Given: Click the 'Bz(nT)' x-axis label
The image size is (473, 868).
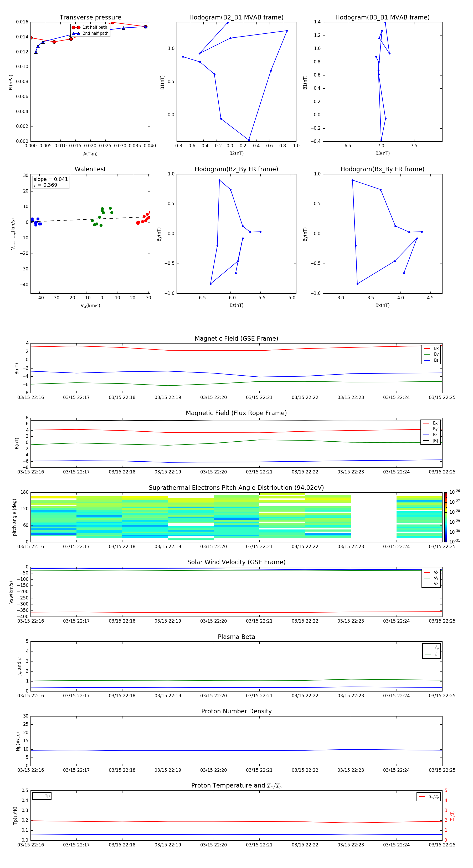Looking at the screenshot, I should tap(236, 305).
